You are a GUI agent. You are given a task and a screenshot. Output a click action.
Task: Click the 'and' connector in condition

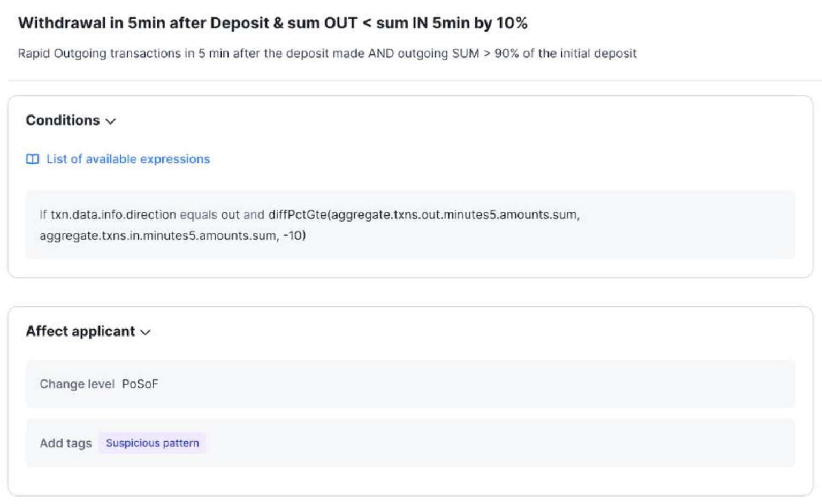tap(254, 215)
